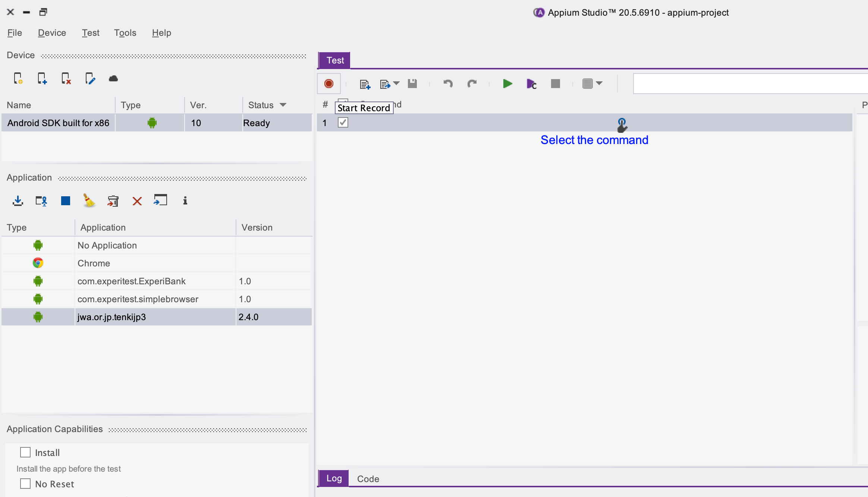The width and height of the screenshot is (868, 497).
Task: Click the export test icon
Action: [385, 84]
